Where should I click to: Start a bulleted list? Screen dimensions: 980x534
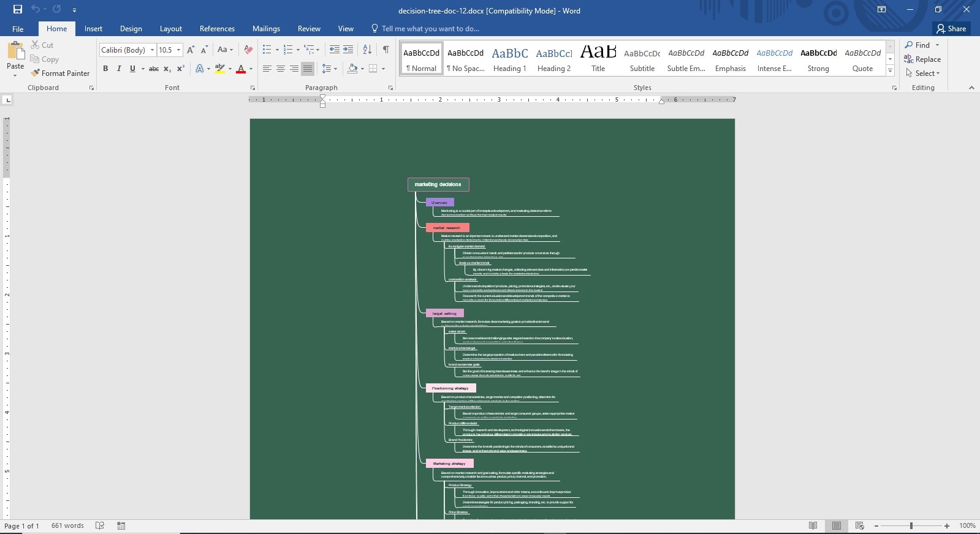point(267,50)
